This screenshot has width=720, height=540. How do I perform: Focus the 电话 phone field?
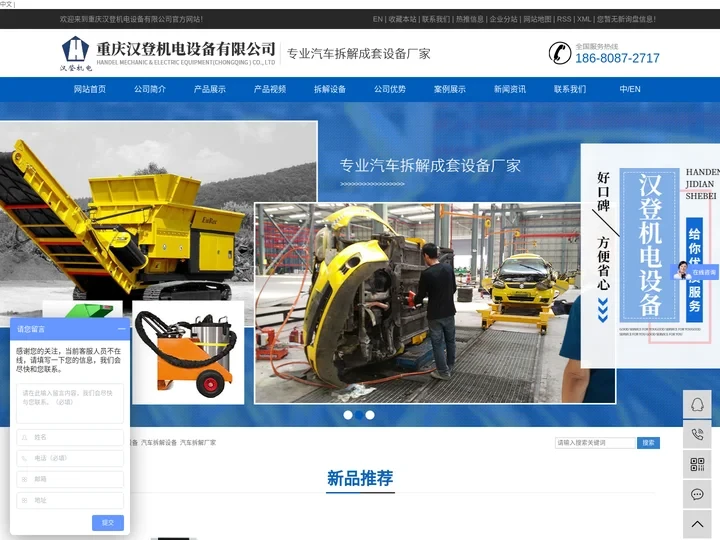pos(70,458)
